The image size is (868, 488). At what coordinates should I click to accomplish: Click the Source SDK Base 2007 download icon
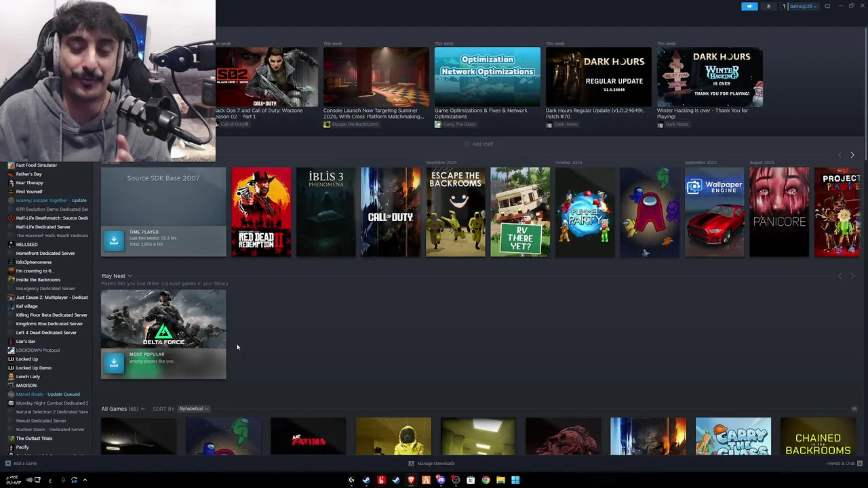tap(114, 240)
